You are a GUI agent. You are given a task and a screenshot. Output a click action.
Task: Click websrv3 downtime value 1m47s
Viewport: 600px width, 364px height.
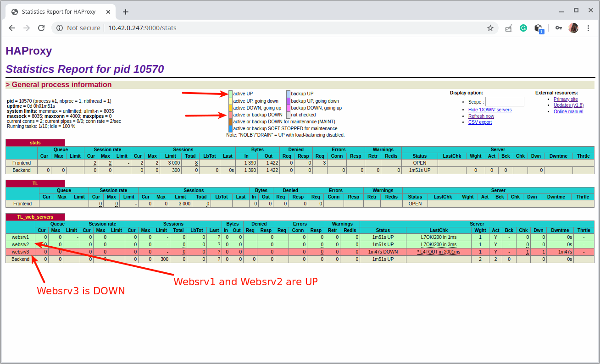coord(565,252)
